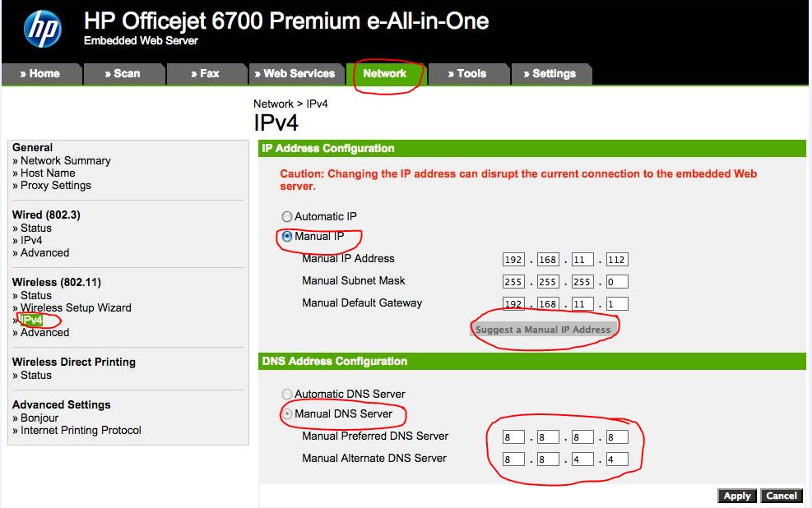Image resolution: width=812 pixels, height=508 pixels.
Task: Select the Automatic IP radio button
Action: [287, 217]
